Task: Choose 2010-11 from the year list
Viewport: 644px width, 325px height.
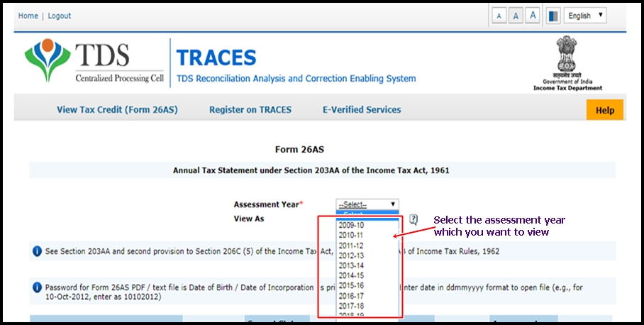Action: (x=367, y=236)
